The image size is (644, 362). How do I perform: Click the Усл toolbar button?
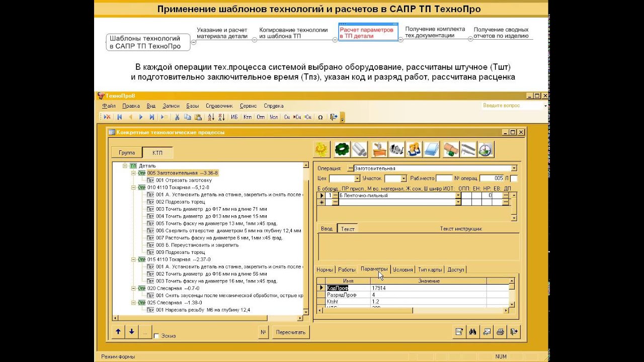(x=274, y=117)
